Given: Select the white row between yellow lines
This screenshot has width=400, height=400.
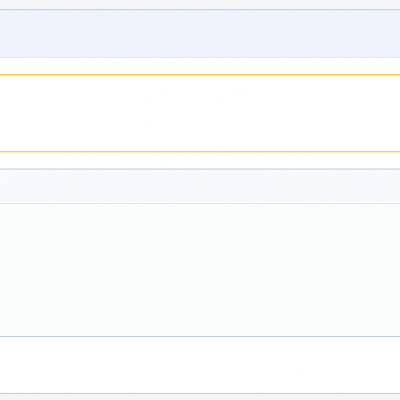Looking at the screenshot, I should 200,113.
